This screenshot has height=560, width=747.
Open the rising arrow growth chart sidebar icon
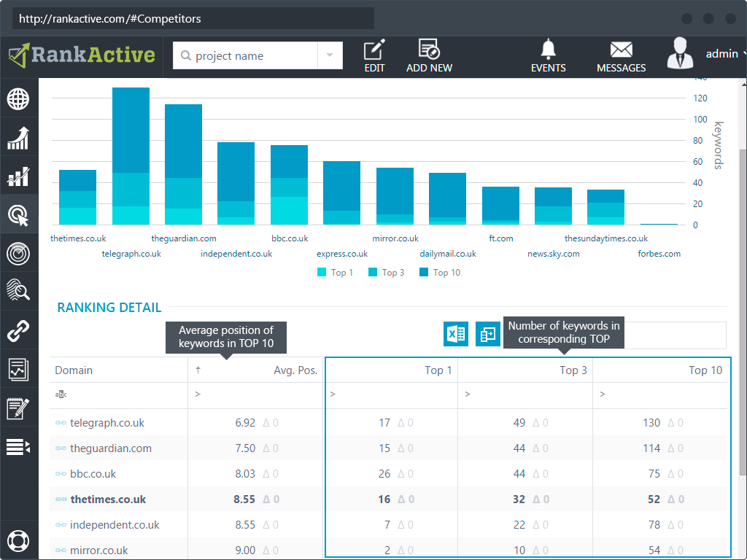(18, 138)
